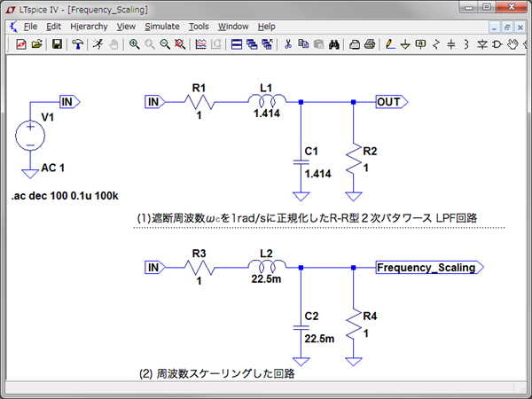Click the Frequency_Scaling output label
This screenshot has height=399, width=532.
tap(426, 267)
